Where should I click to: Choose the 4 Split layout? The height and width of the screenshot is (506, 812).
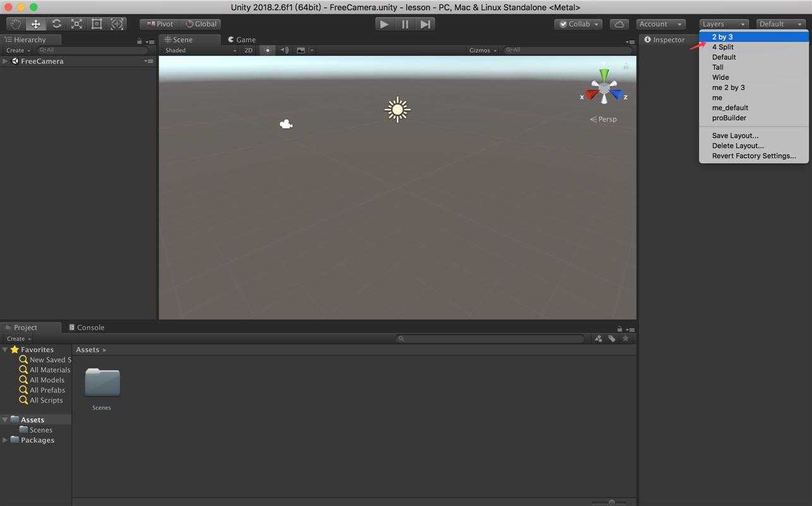point(754,47)
